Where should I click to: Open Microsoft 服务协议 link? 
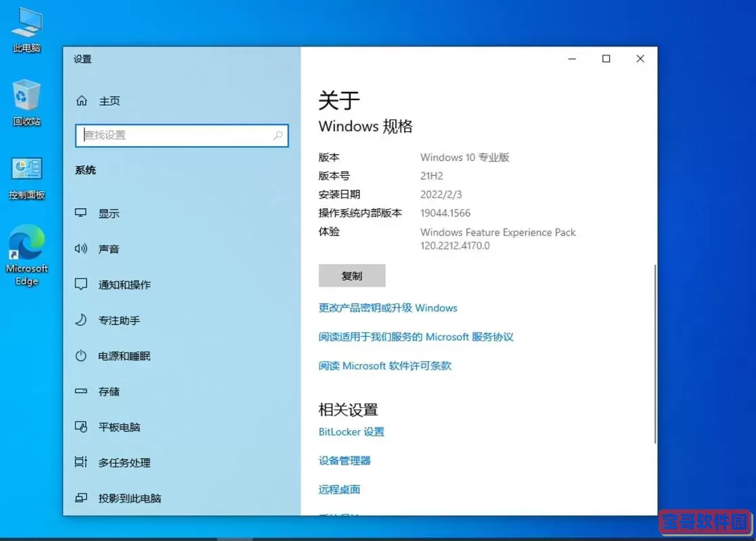click(416, 337)
